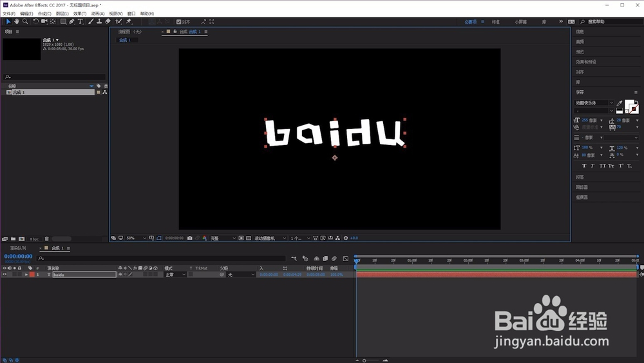644x363 pixels.
Task: Open the 活动摄像机 camera view dropdown
Action: (270, 238)
